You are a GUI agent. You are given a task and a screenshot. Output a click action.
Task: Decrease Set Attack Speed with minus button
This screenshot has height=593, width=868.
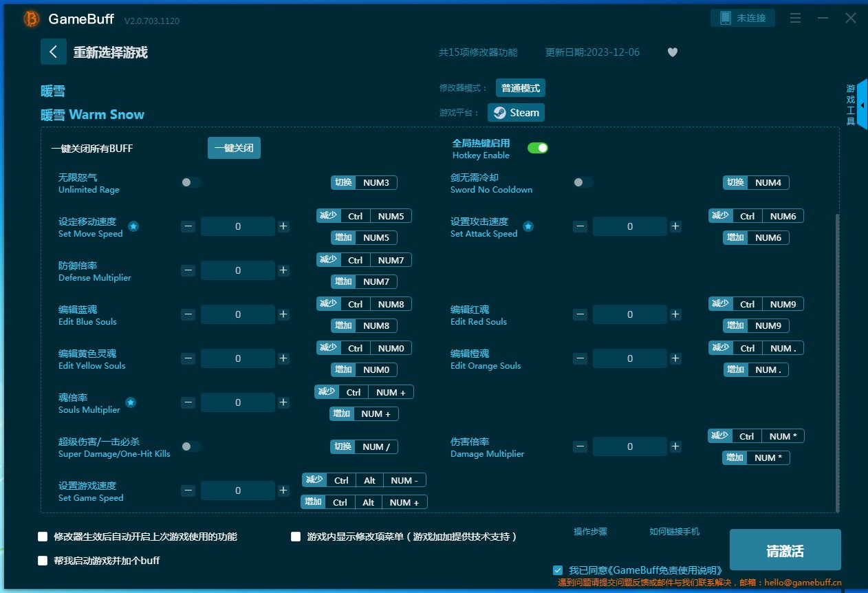click(x=581, y=226)
